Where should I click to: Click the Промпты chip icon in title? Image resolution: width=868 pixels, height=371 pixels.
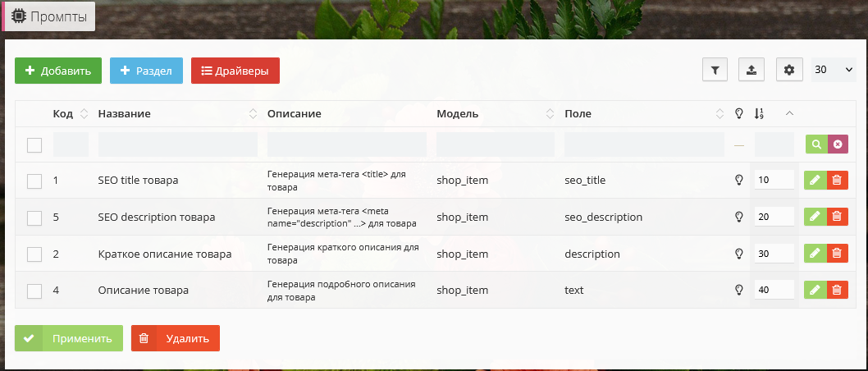coord(18,16)
